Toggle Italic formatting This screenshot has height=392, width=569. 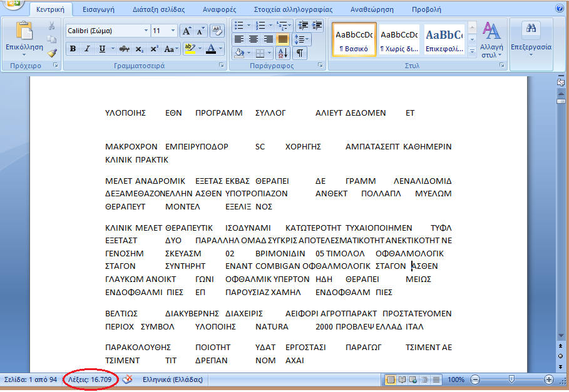tap(87, 49)
